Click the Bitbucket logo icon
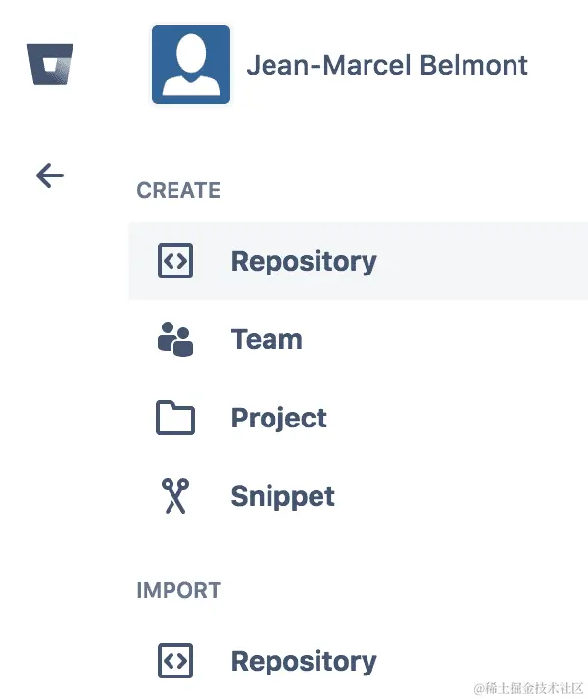Image resolution: width=588 pixels, height=700 pixels. pos(50,65)
